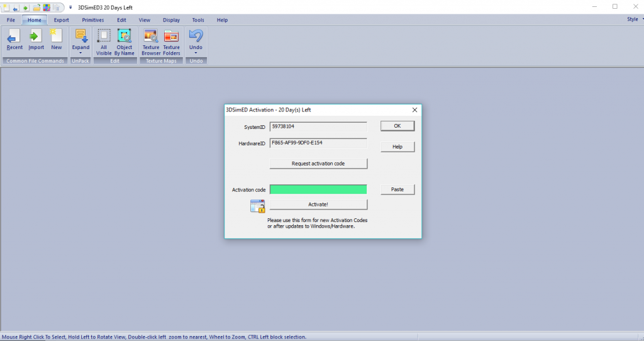Click the HardwareID field

pyautogui.click(x=318, y=143)
